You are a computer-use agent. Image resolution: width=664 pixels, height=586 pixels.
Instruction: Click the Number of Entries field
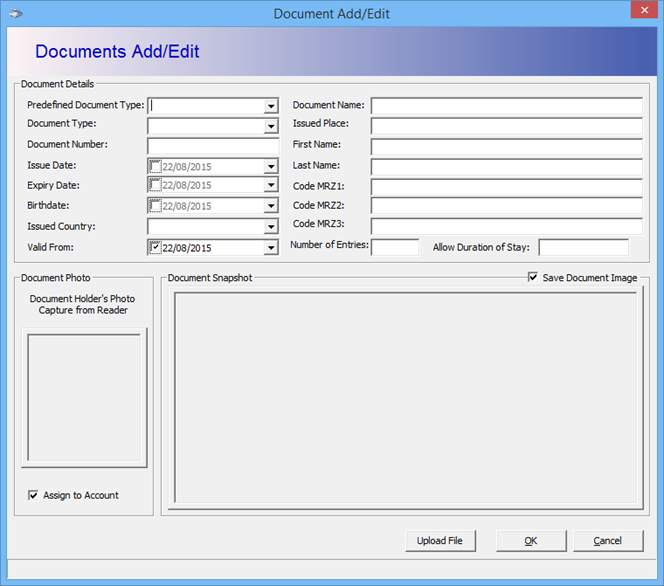(x=395, y=247)
